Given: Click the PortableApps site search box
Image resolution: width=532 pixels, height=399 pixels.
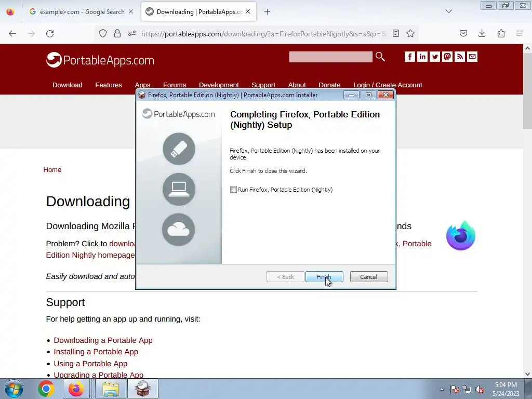Looking at the screenshot, I should tap(331, 57).
